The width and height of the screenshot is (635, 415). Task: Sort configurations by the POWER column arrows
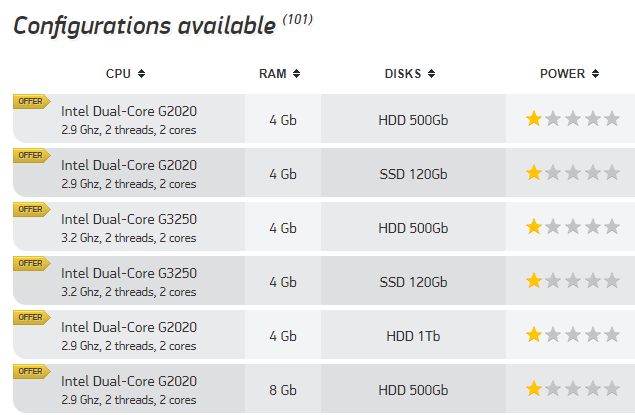tap(595, 74)
